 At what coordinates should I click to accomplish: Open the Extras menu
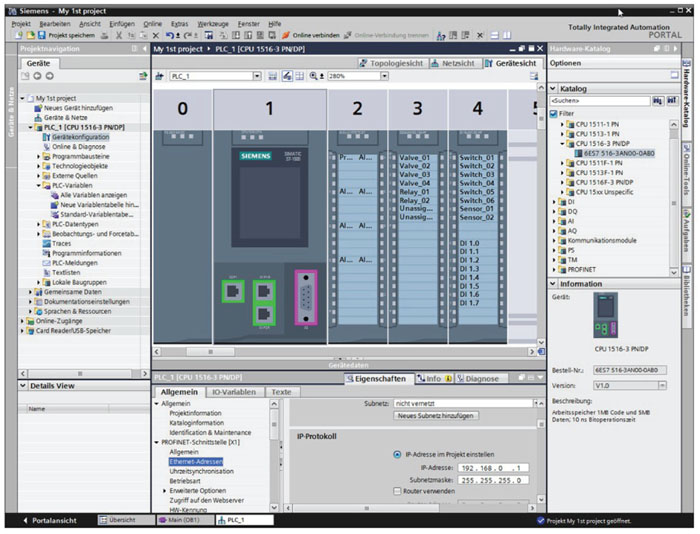[179, 22]
